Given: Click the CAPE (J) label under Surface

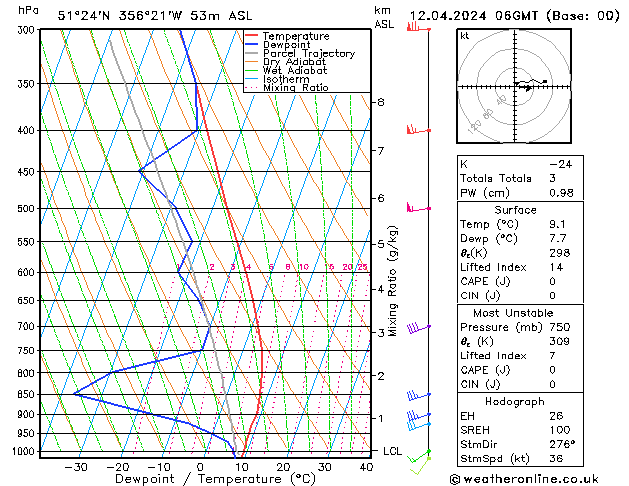Looking at the screenshot, I should (x=485, y=281).
